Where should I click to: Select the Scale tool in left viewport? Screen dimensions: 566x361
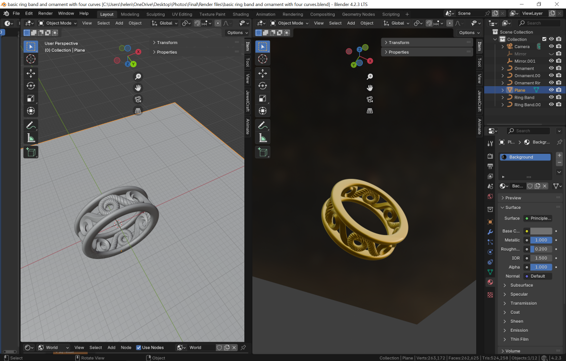(31, 99)
